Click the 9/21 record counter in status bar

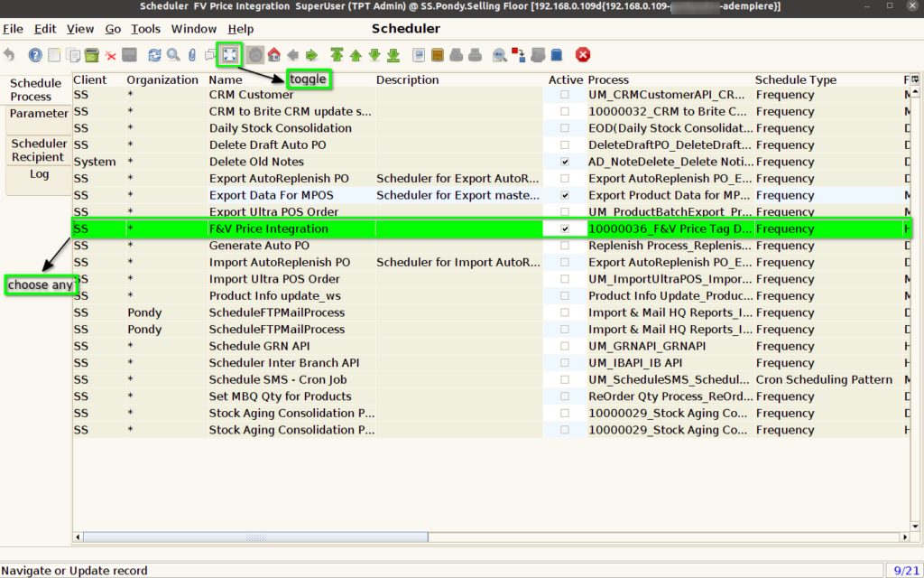pyautogui.click(x=906, y=571)
